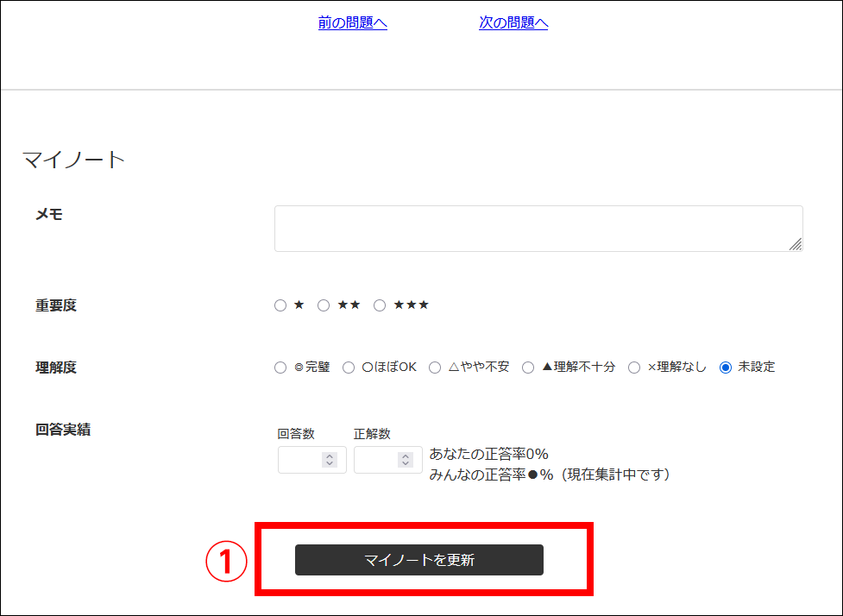Go to 次の問題へ link
This screenshot has width=843, height=616.
pyautogui.click(x=513, y=23)
